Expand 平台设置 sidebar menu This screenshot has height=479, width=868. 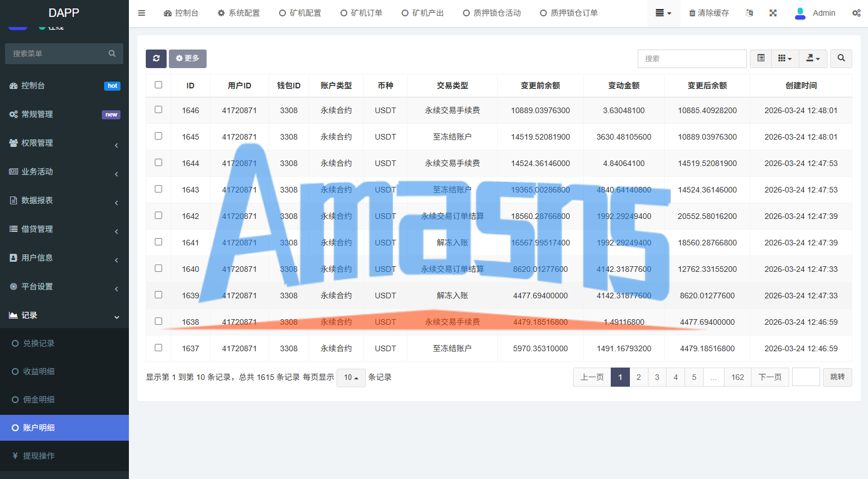click(64, 286)
